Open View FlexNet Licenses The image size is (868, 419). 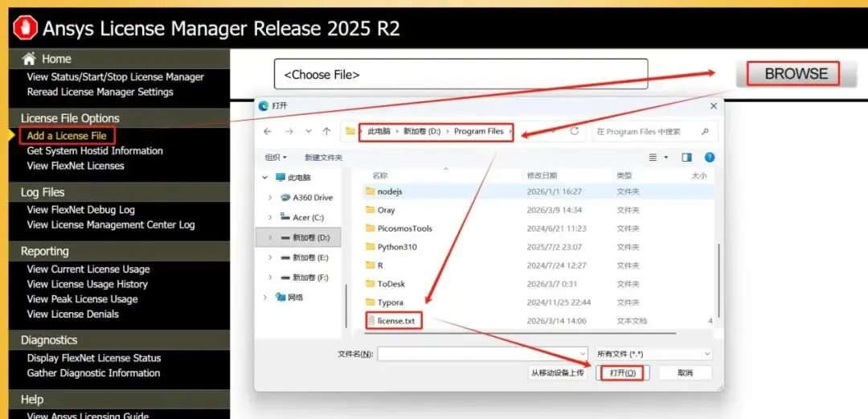click(x=76, y=166)
